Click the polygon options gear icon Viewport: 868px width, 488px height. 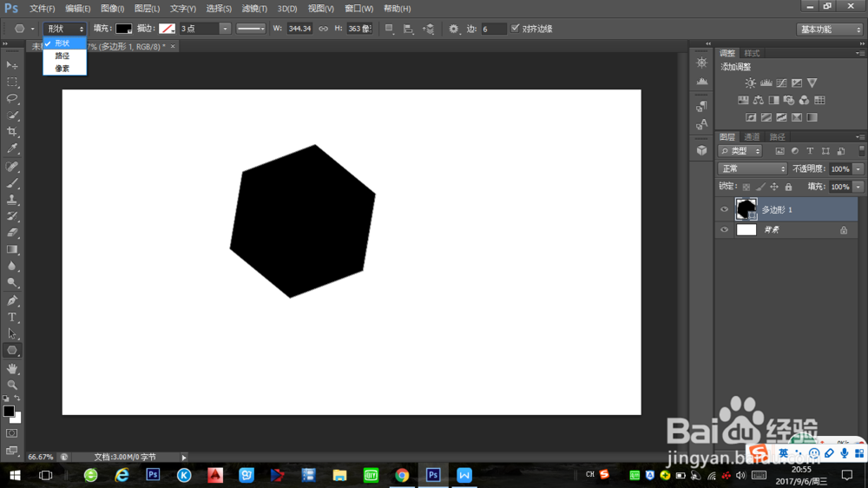(x=453, y=29)
